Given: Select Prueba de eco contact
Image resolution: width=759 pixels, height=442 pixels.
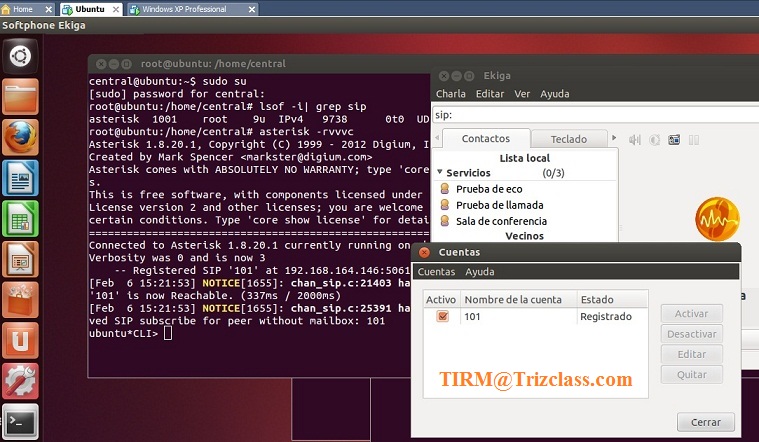Looking at the screenshot, I should [489, 189].
